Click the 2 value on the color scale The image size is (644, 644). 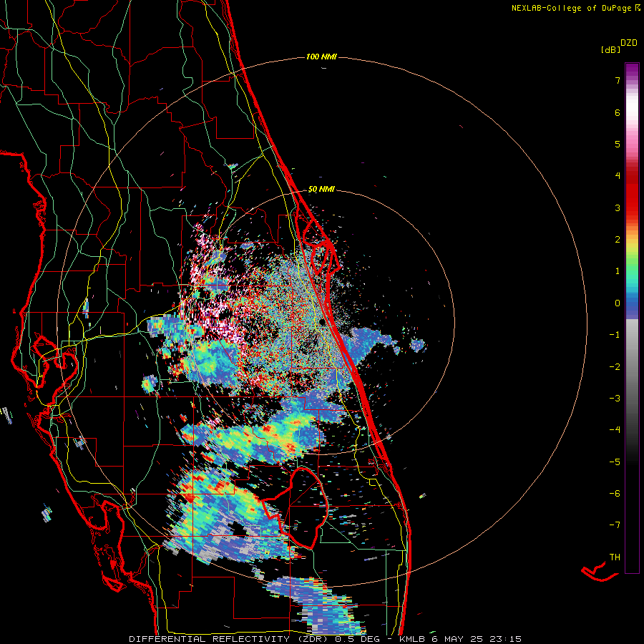coord(618,240)
